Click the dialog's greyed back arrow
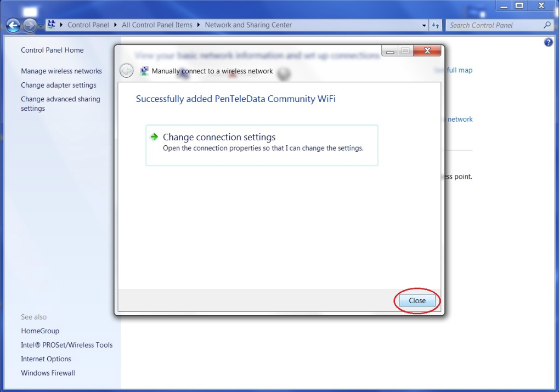This screenshot has width=559, height=392. coord(126,71)
